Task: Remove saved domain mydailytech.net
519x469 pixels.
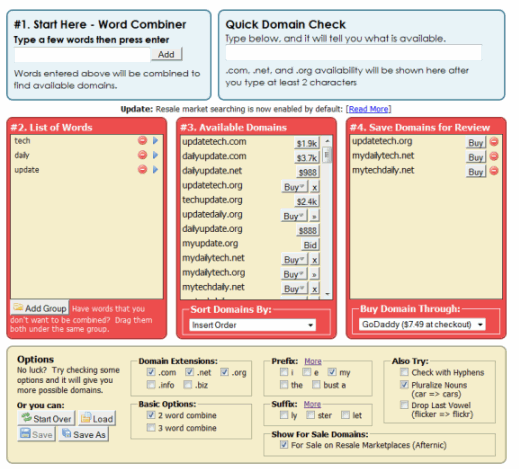Action: click(x=494, y=156)
